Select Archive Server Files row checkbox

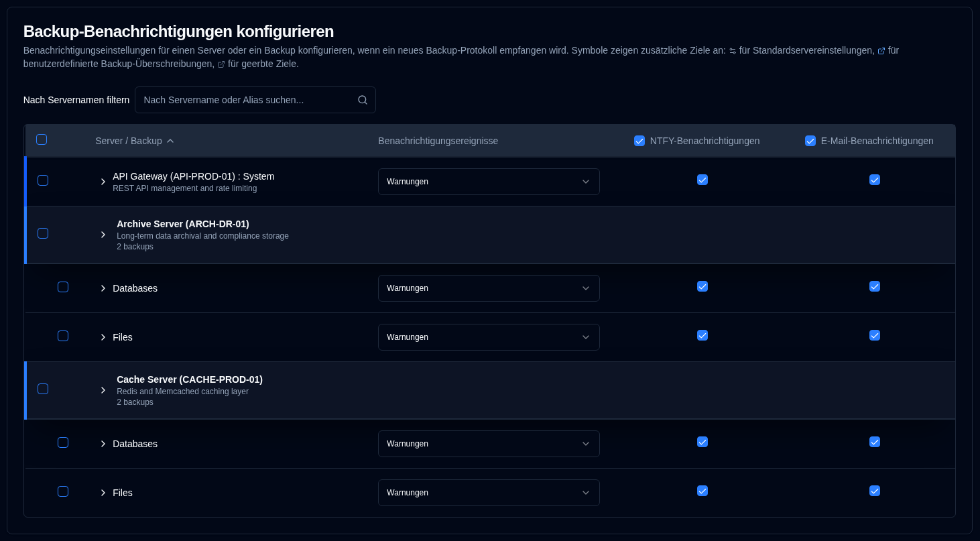(x=63, y=336)
